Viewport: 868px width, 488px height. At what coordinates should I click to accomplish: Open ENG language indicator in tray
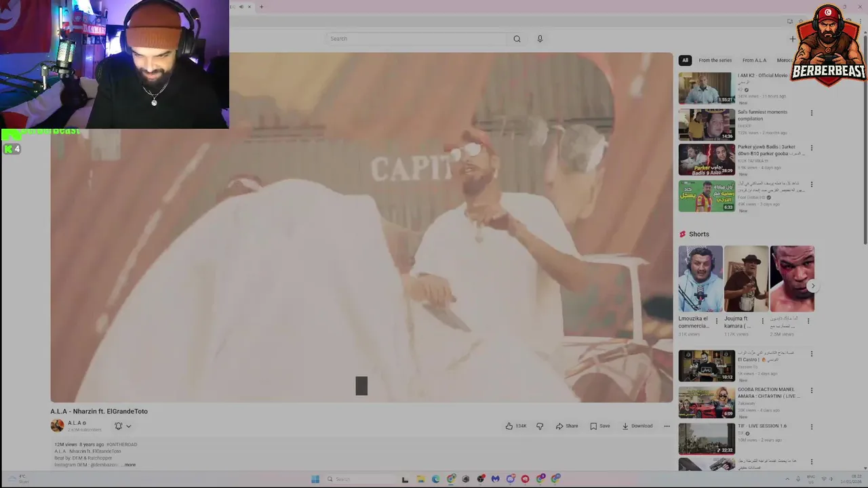click(812, 479)
